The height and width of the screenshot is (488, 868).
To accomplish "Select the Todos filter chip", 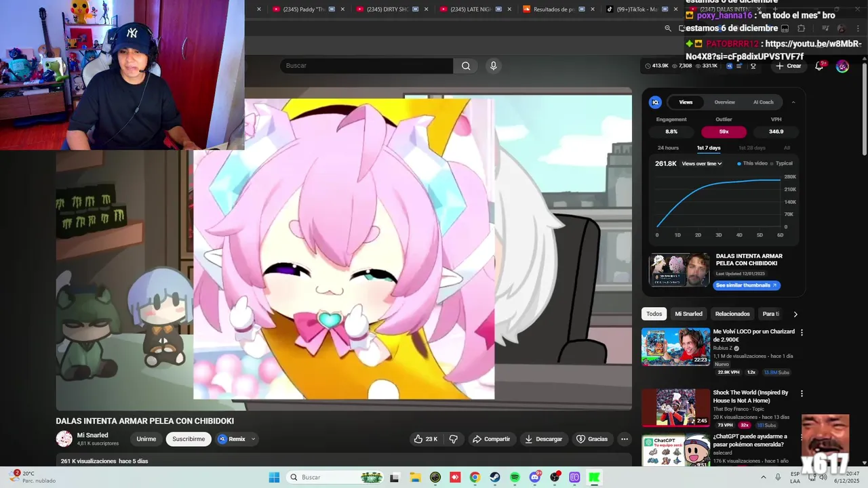I will point(654,314).
